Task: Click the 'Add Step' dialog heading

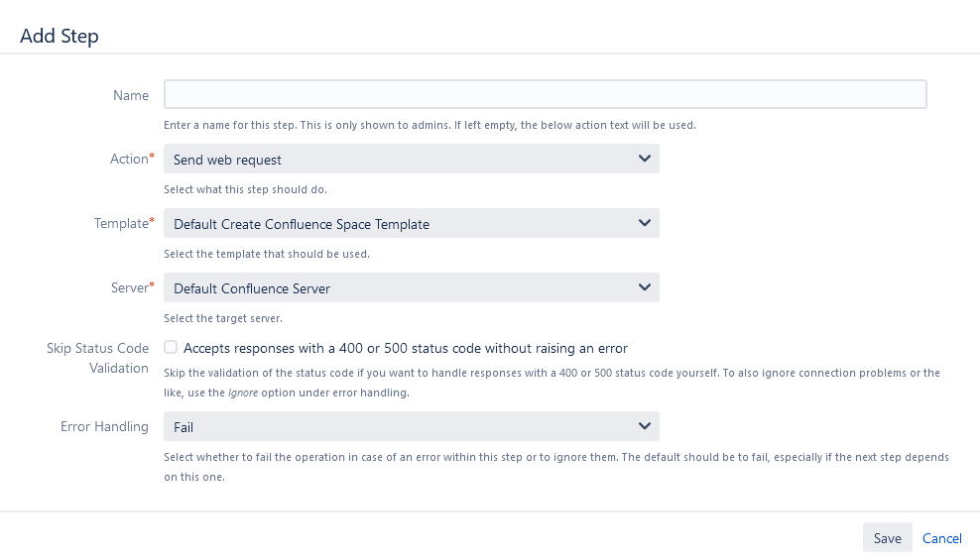Action: (x=60, y=36)
